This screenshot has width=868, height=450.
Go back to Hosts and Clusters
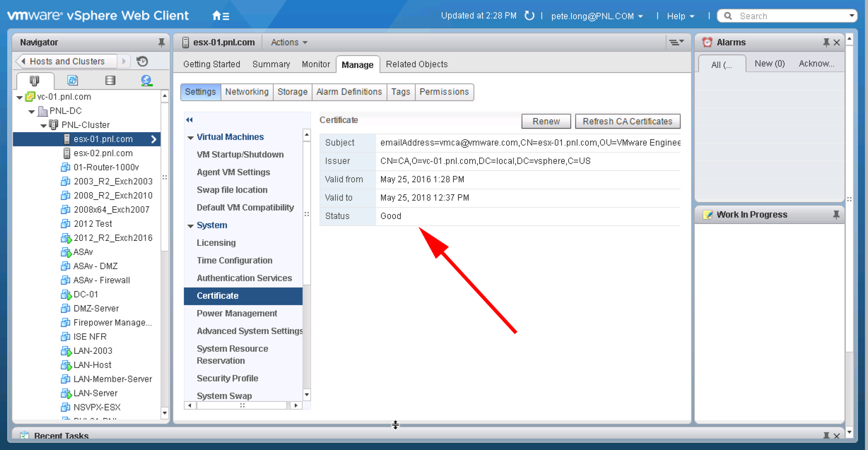[x=67, y=61]
